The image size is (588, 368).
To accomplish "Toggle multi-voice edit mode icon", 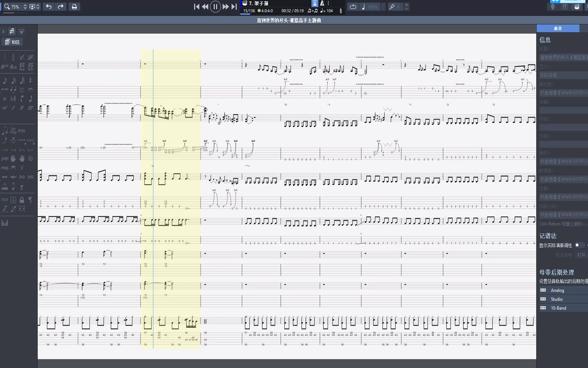I will tap(12, 31).
